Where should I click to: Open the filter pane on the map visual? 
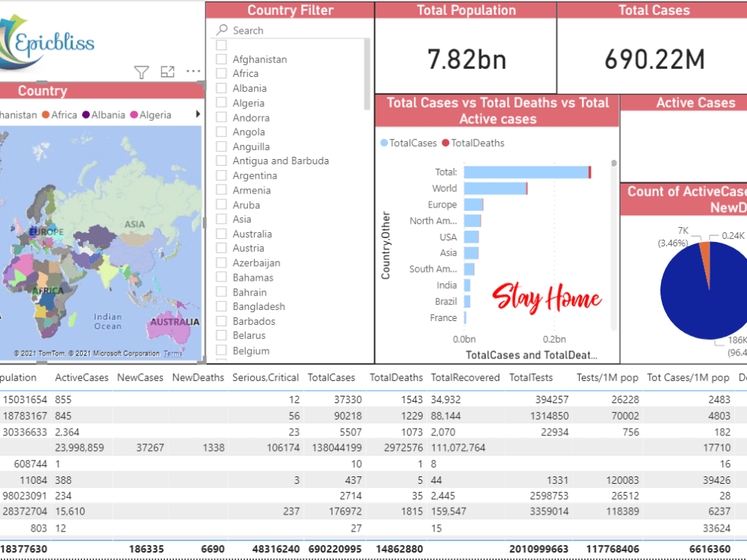tap(141, 72)
